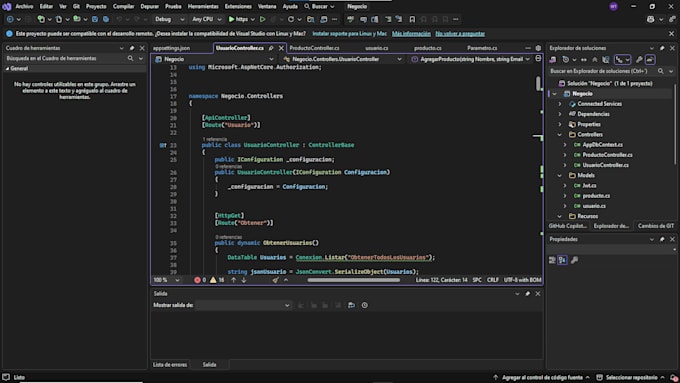
Task: Open the Cambios de GIT tab
Action: (656, 226)
